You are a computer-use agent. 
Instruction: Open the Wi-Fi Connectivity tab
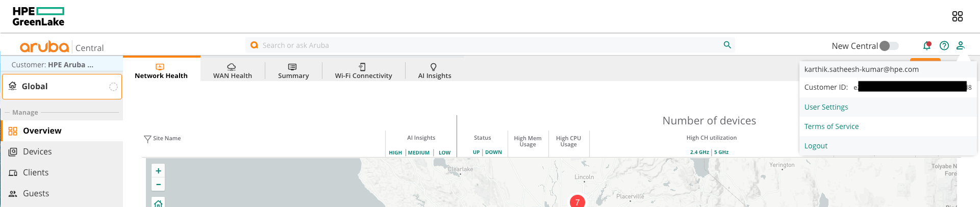[x=364, y=70]
